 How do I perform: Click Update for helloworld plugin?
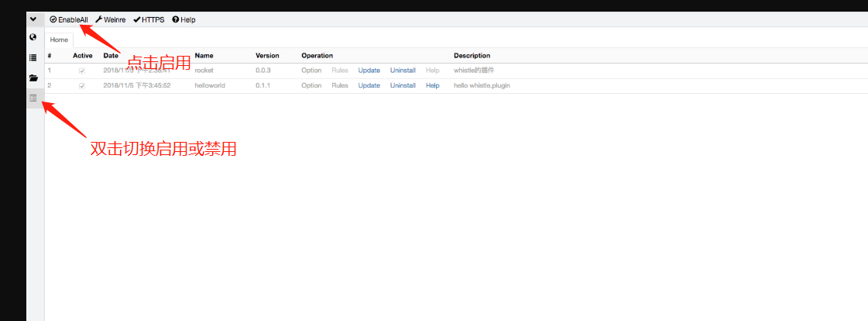click(369, 85)
